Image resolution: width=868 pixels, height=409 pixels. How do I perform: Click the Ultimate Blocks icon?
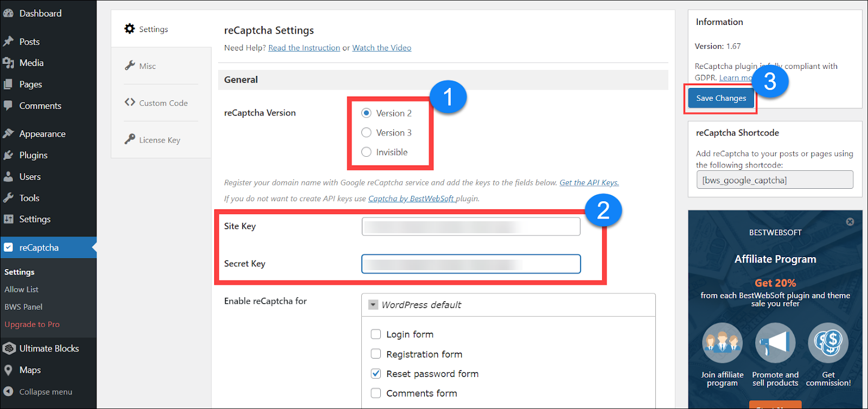pos(8,348)
